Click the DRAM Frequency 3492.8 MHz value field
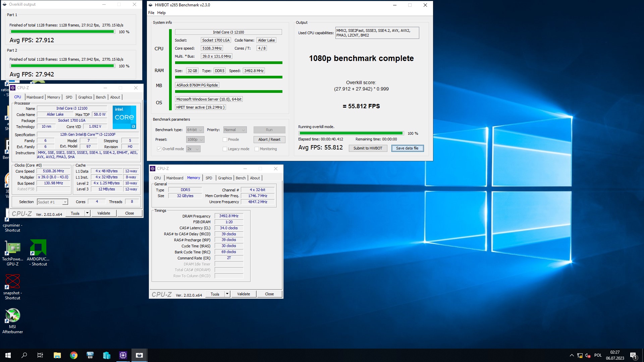 pyautogui.click(x=229, y=216)
